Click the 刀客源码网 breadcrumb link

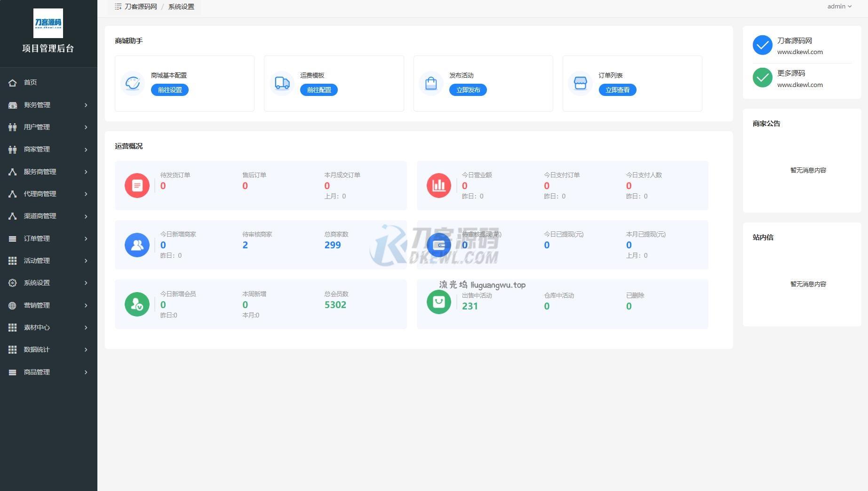click(141, 7)
